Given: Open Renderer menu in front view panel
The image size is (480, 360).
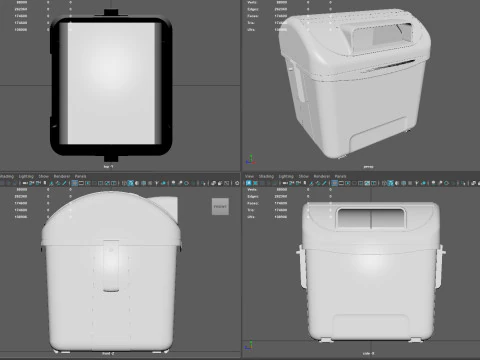Looking at the screenshot, I should (x=62, y=176).
